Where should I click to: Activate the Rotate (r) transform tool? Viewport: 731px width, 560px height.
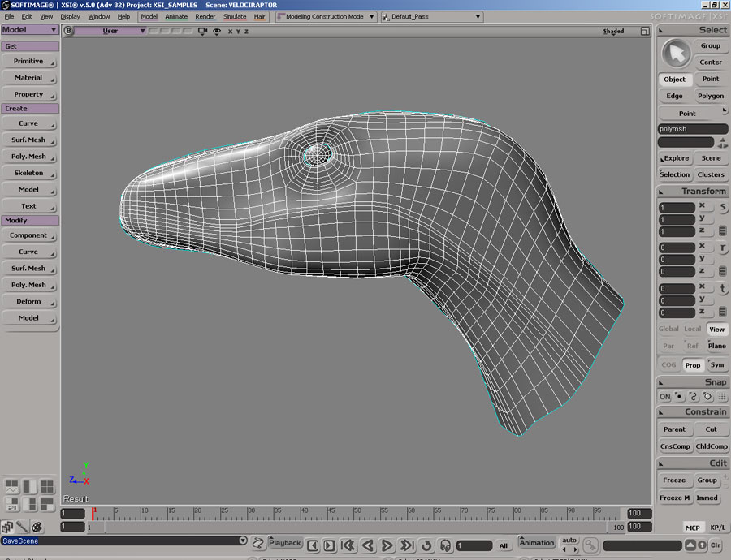[x=723, y=248]
